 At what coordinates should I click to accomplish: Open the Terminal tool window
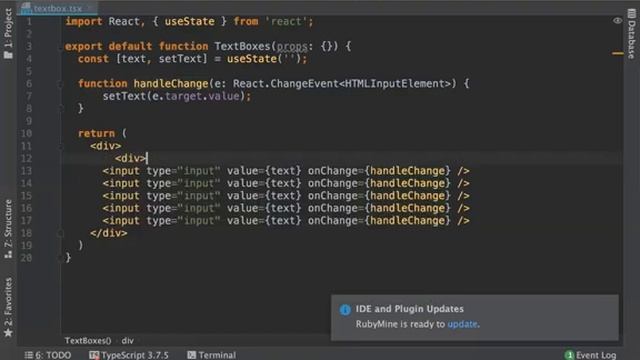211,355
